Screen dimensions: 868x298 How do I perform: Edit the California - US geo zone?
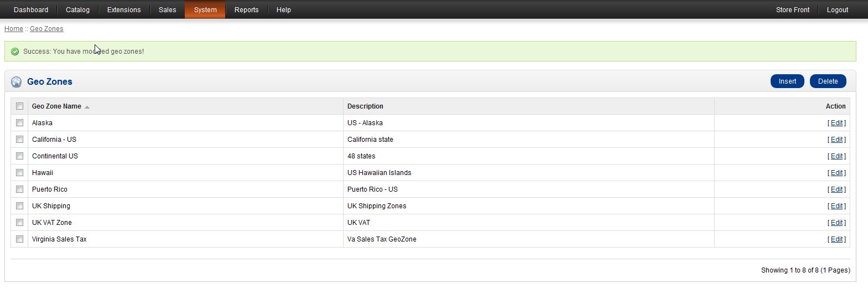(836, 140)
